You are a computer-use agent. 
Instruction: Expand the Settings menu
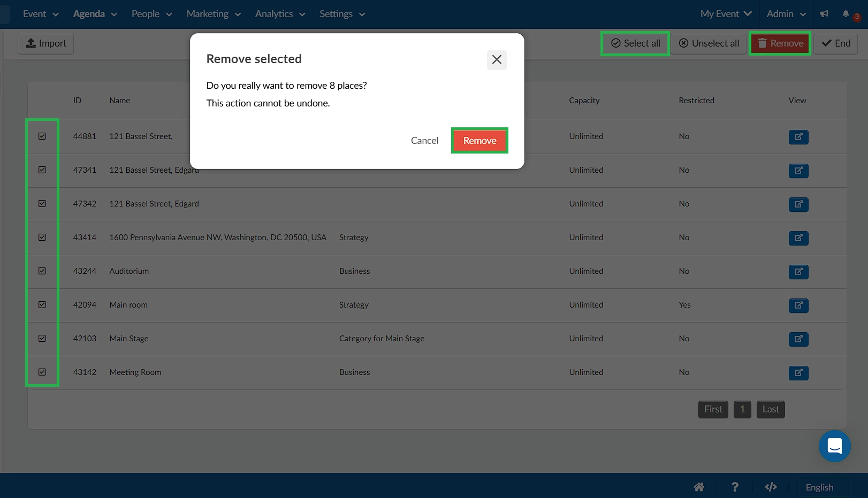point(342,14)
